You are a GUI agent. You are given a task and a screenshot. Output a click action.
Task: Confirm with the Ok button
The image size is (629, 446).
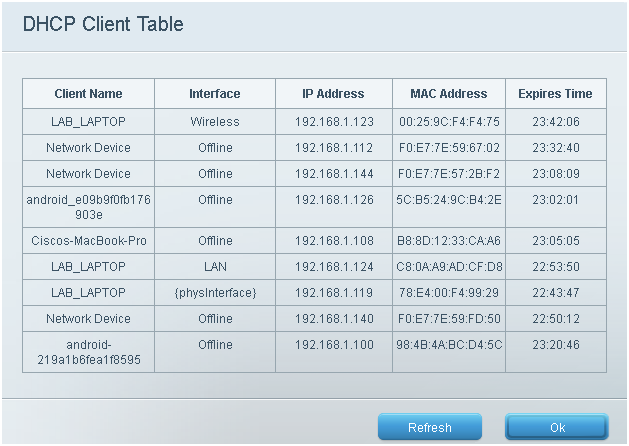557,427
